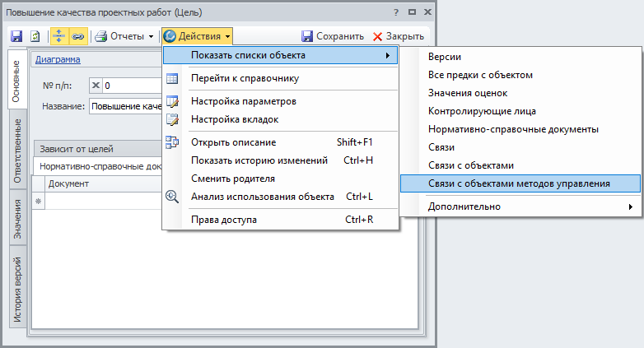This screenshot has height=348, width=644.
Task: Clear № п/п value with X icon
Action: pyautogui.click(x=96, y=86)
